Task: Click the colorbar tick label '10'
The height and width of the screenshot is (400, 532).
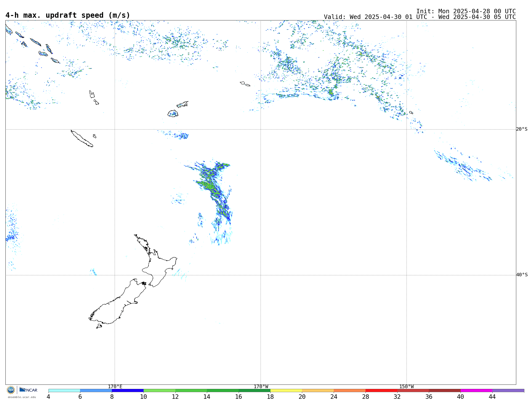Action: (x=144, y=397)
